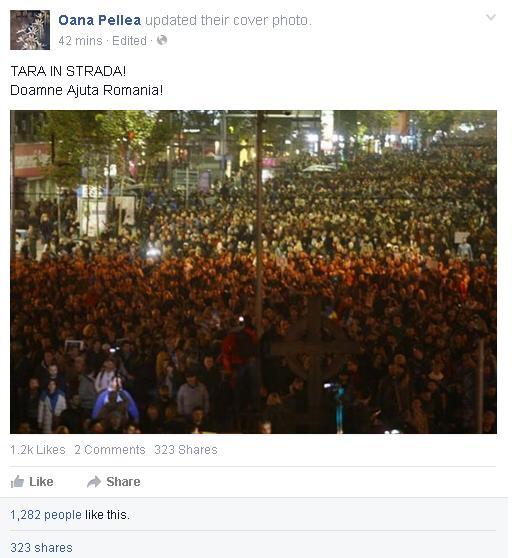Viewport: 515px width, 558px height.
Task: Open Oana Pellea's profile picture thumbnail
Action: (x=30, y=30)
